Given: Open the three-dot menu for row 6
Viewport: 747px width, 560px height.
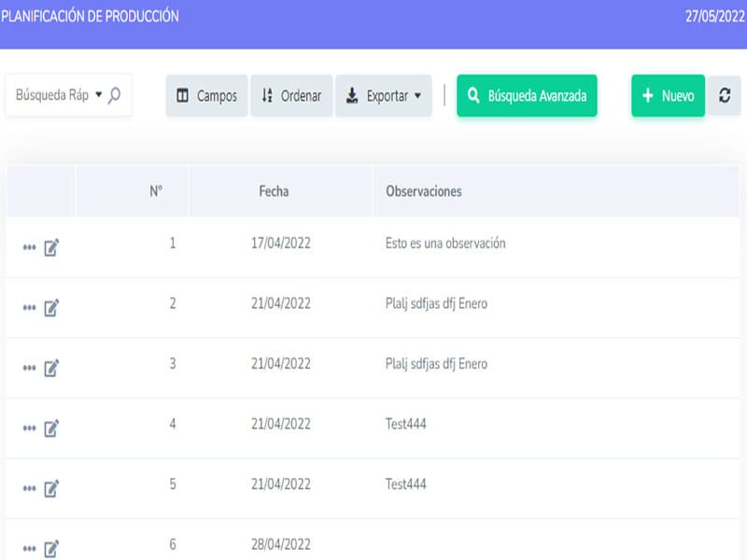Looking at the screenshot, I should 29,548.
